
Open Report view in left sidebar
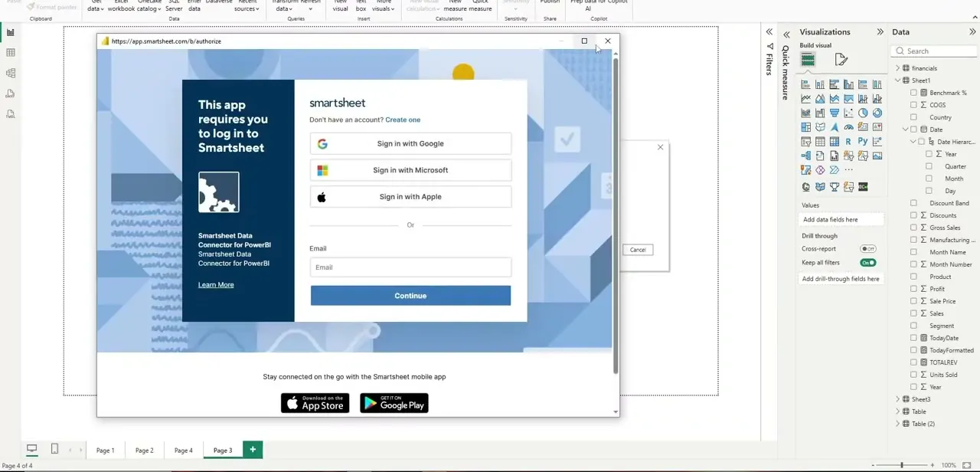point(11,32)
